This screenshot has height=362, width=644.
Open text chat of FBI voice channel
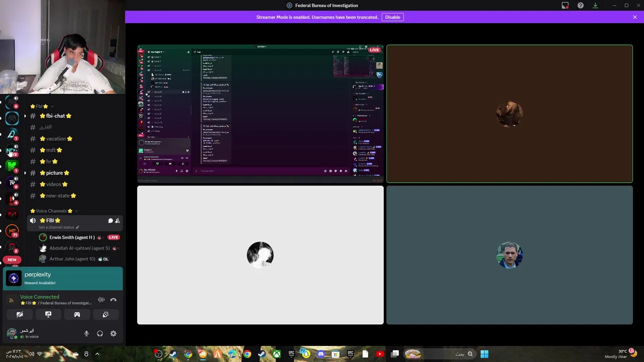(110, 221)
